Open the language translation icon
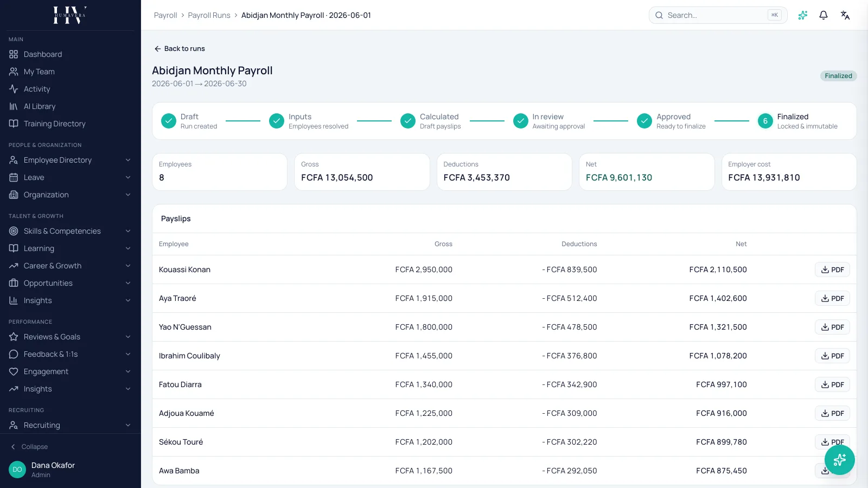The width and height of the screenshot is (868, 488). (845, 15)
